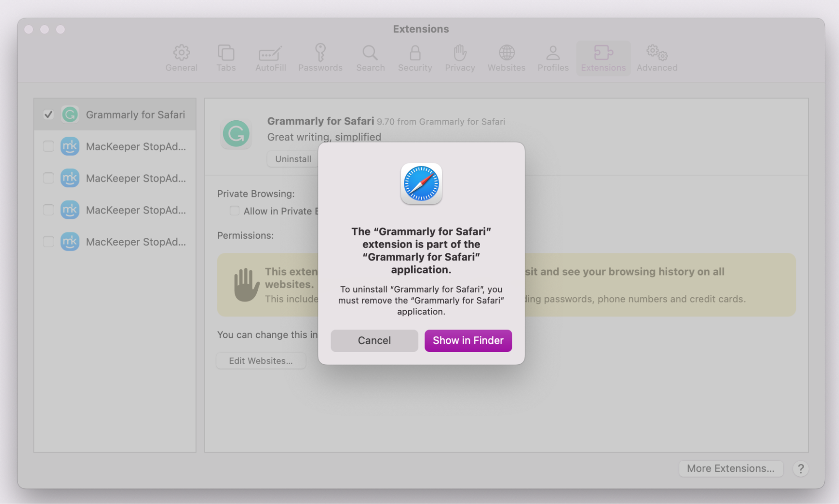
Task: Click the Safari compass icon in dialog
Action: click(x=421, y=184)
